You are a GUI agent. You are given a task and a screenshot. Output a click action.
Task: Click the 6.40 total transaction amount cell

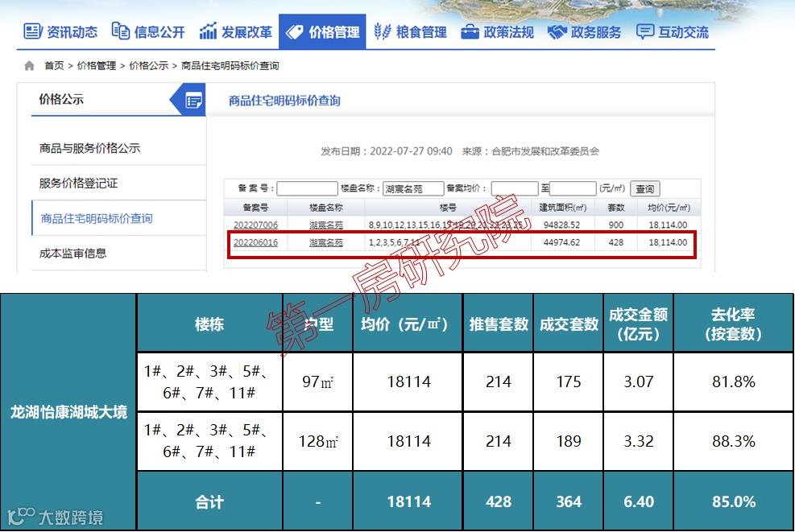[638, 501]
